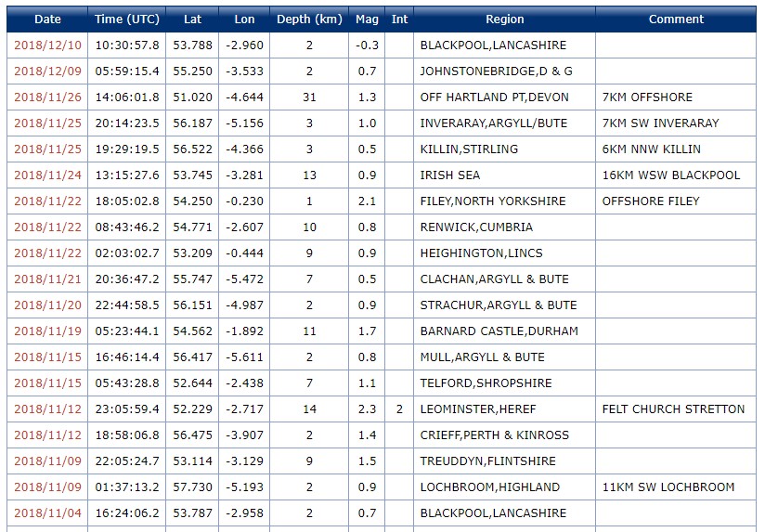Click the Time (UTC) column header
The height and width of the screenshot is (532, 765).
(x=127, y=19)
